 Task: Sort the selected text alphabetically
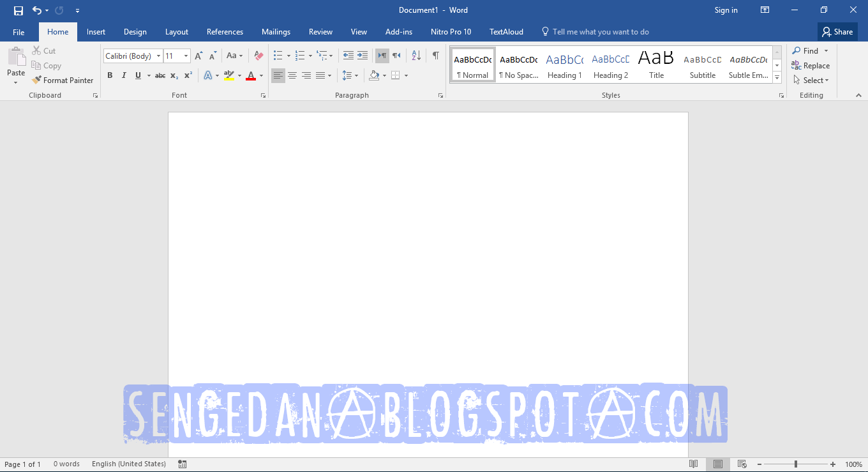coord(416,56)
